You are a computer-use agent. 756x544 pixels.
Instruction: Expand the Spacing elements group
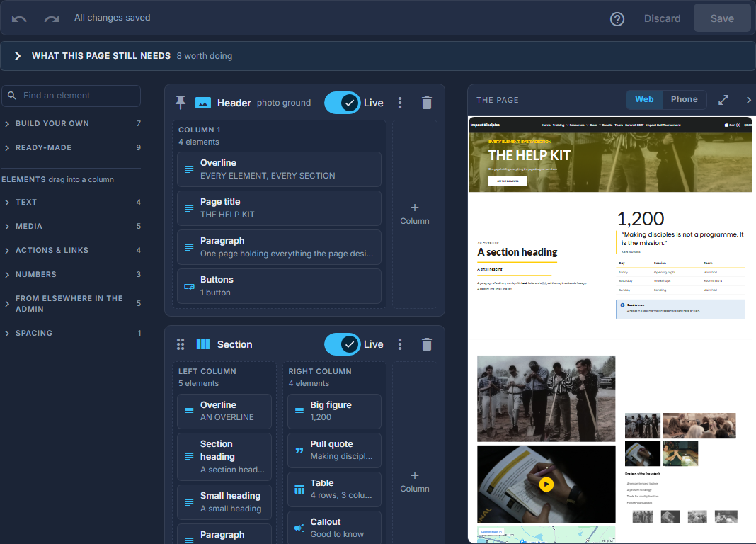[x=71, y=333]
